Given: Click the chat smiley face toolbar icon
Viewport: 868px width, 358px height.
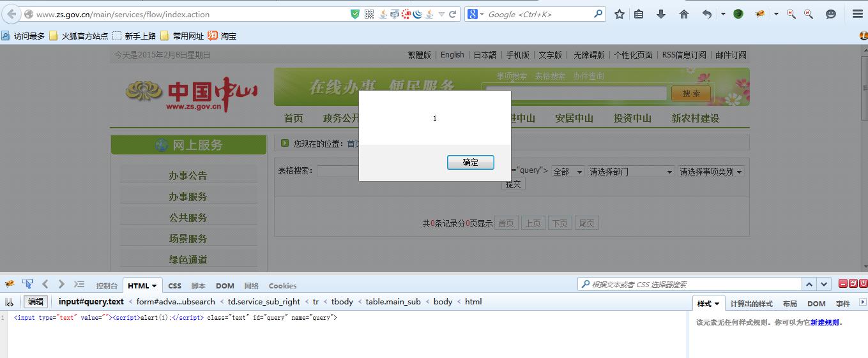Looking at the screenshot, I should [x=830, y=14].
